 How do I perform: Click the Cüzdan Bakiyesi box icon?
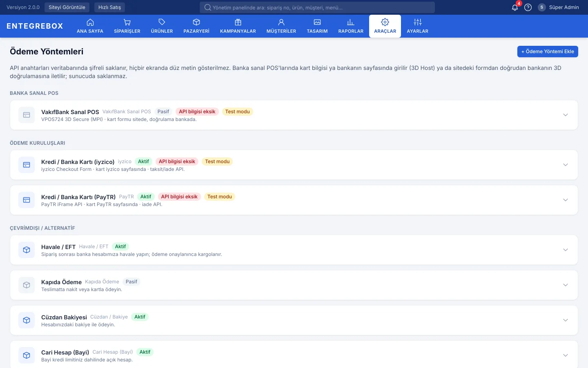pyautogui.click(x=27, y=320)
